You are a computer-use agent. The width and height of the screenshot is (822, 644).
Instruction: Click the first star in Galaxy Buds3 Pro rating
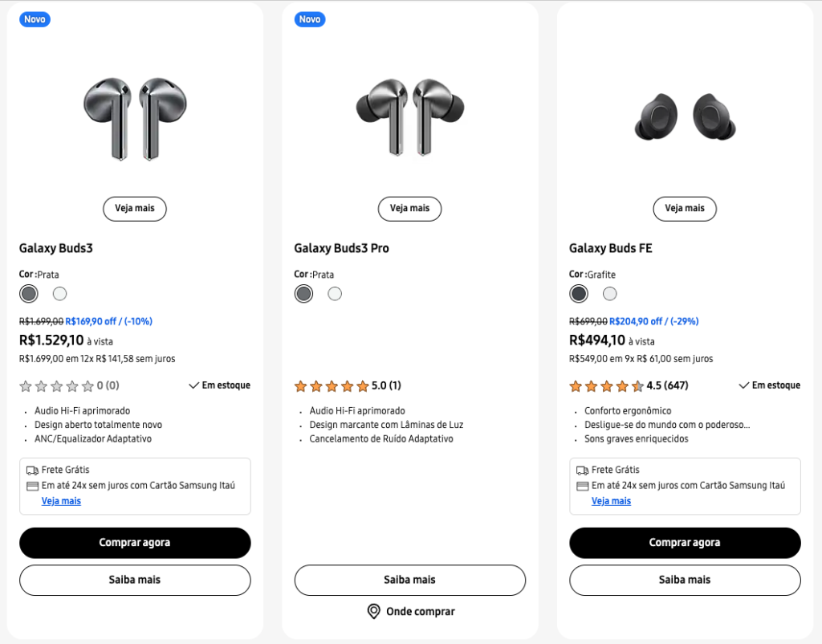click(301, 385)
